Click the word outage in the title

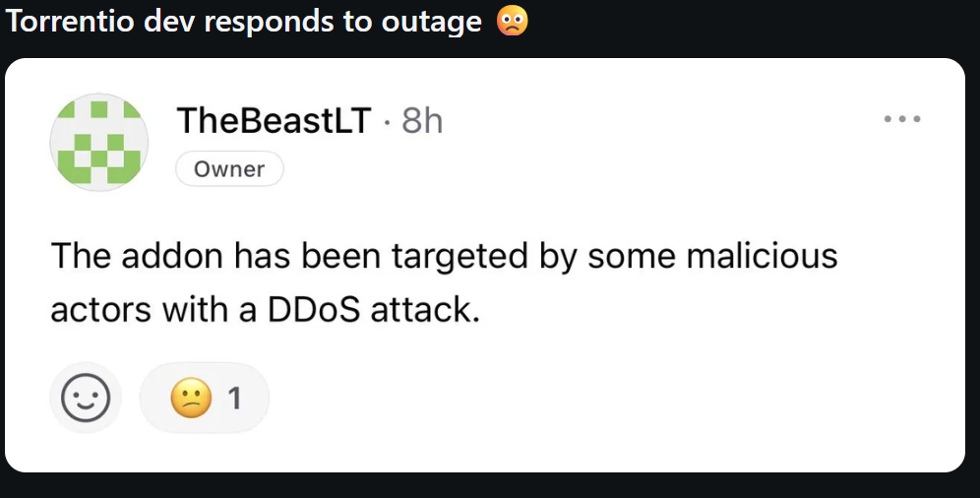click(x=432, y=23)
